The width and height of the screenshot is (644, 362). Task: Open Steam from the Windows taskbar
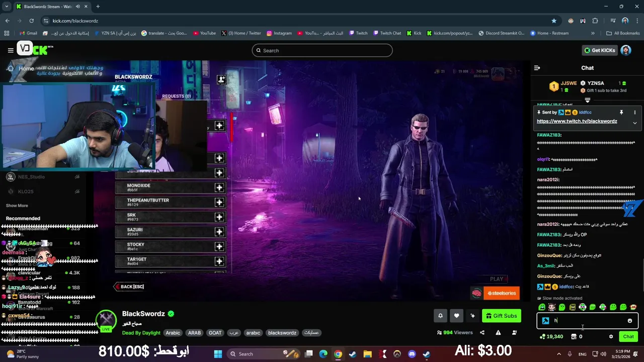353,354
